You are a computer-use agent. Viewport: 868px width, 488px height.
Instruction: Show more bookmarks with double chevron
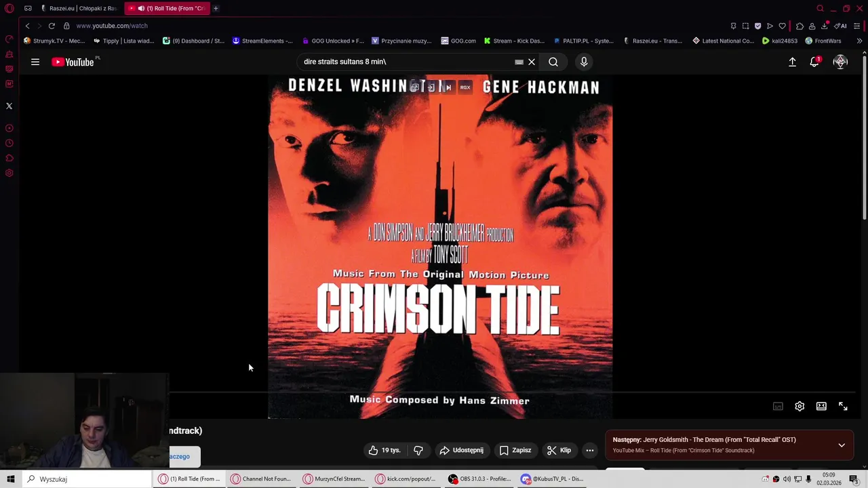coord(859,41)
